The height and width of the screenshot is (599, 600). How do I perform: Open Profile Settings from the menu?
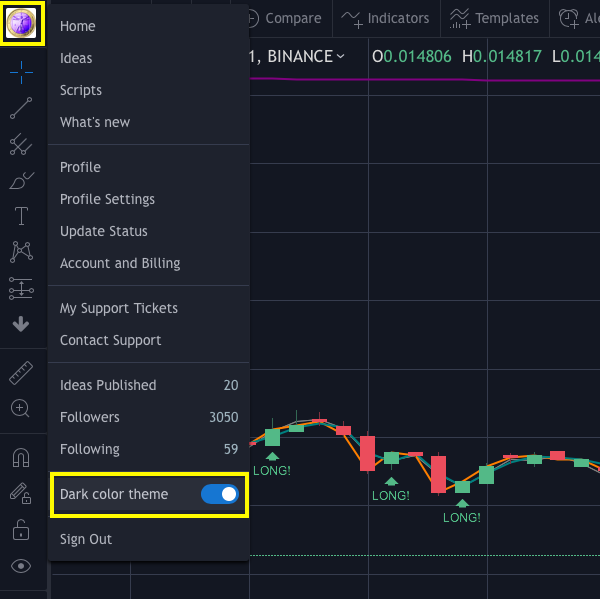pos(108,199)
